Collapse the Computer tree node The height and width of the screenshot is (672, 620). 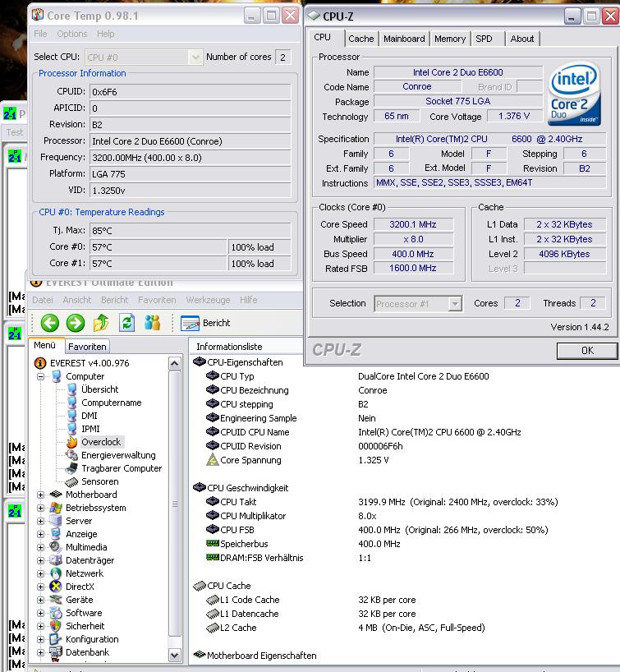pyautogui.click(x=41, y=377)
